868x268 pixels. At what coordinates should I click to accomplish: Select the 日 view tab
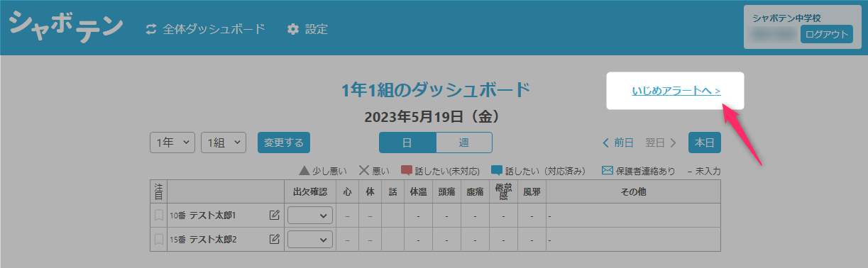pos(407,143)
